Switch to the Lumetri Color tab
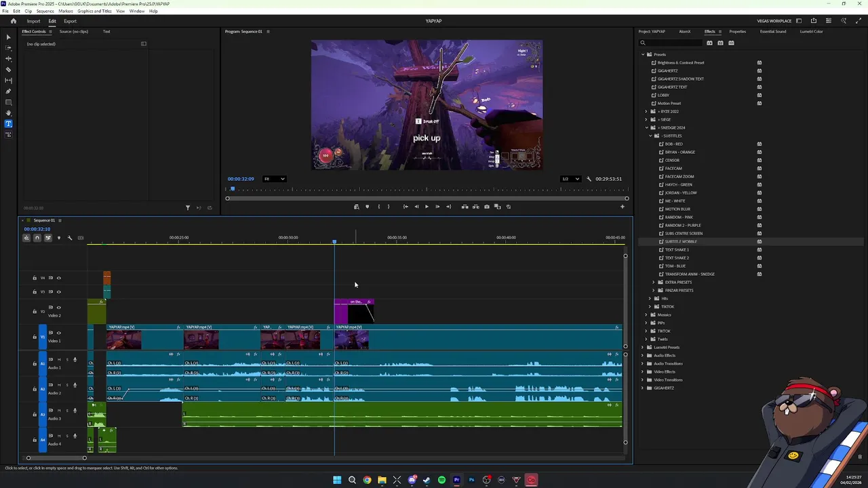The width and height of the screenshot is (868, 488). 811,31
